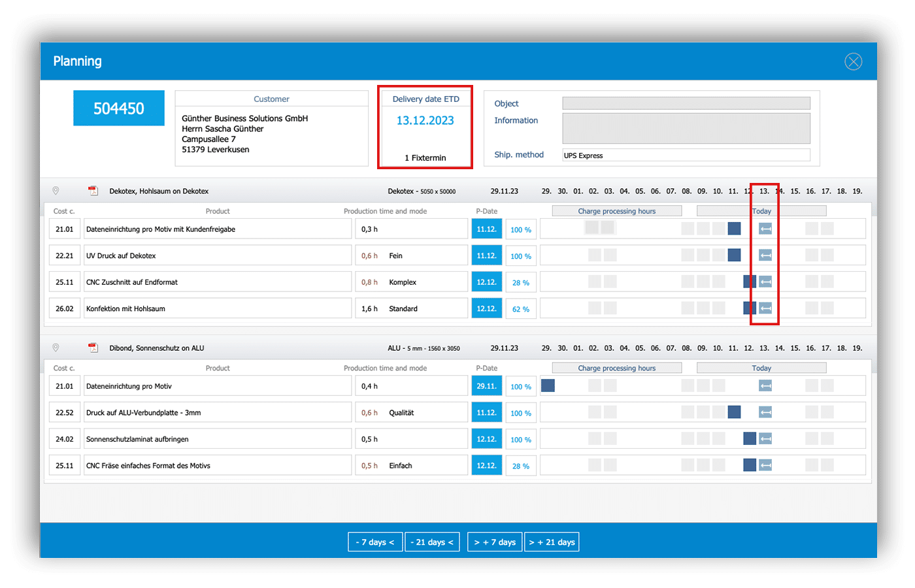915x588 pixels.
Task: Click arrow icon in UV Druck auf Dekotex row
Action: pyautogui.click(x=765, y=255)
